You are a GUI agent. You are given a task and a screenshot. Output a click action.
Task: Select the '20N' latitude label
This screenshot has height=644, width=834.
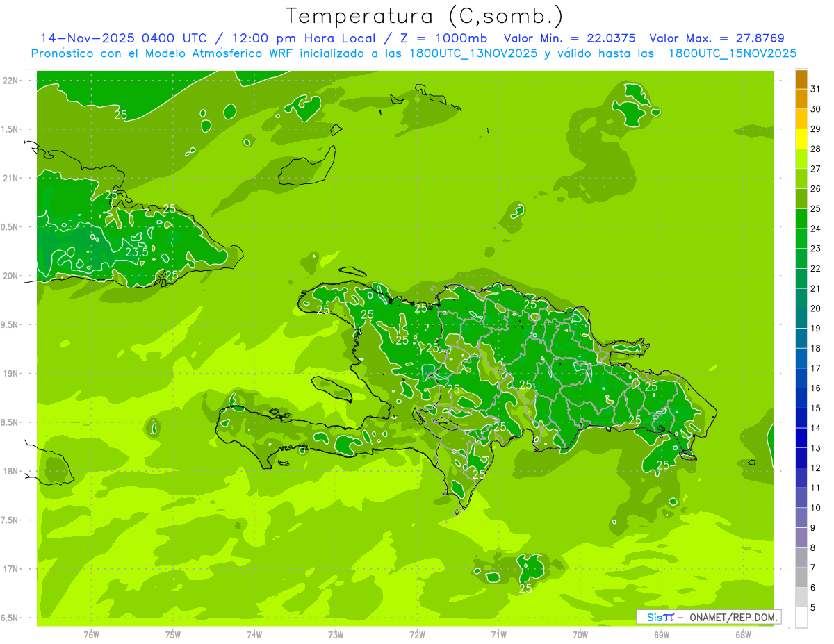(10, 276)
